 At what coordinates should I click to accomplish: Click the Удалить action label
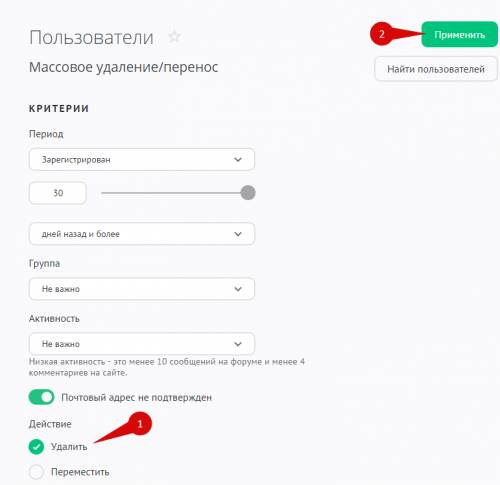click(x=69, y=447)
